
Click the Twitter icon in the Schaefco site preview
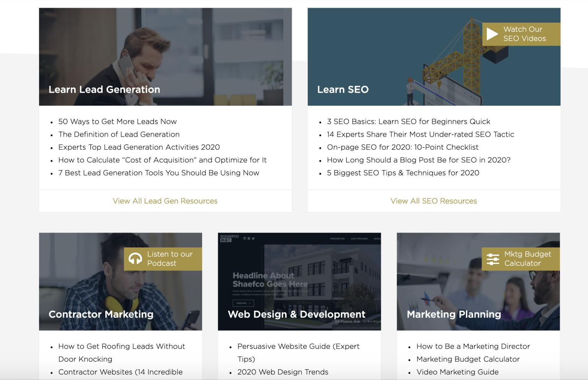click(253, 239)
